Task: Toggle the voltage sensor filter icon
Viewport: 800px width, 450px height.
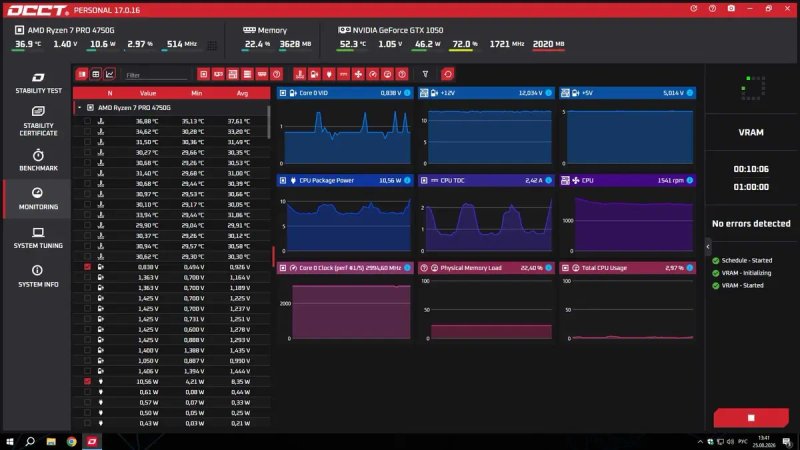Action: click(x=314, y=74)
